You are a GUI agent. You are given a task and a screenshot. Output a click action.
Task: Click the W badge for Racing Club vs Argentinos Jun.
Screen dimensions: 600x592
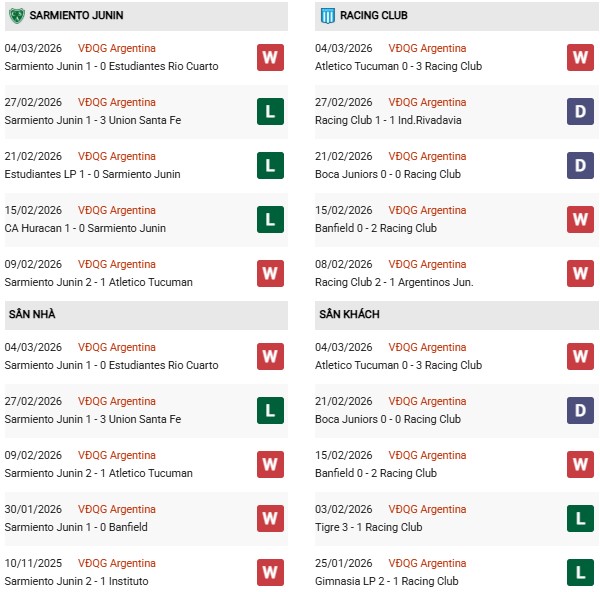(x=580, y=273)
